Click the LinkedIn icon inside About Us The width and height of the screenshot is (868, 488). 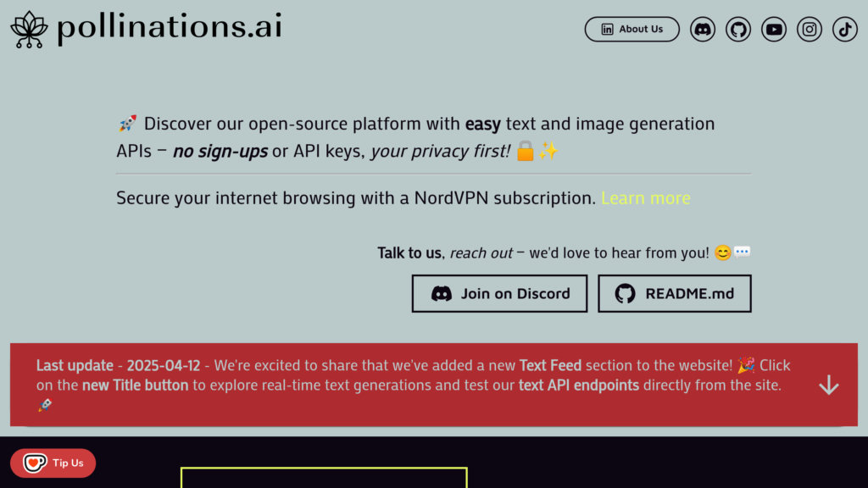click(607, 30)
